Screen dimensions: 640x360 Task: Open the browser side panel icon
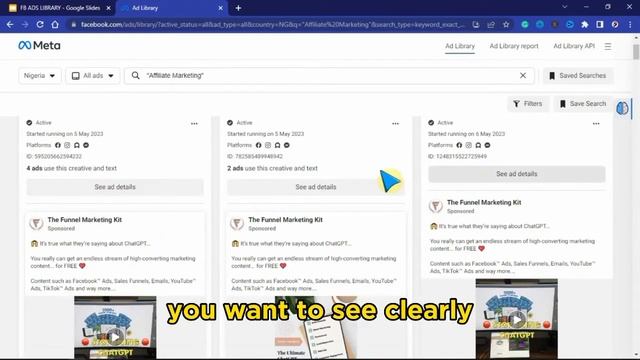[600, 24]
